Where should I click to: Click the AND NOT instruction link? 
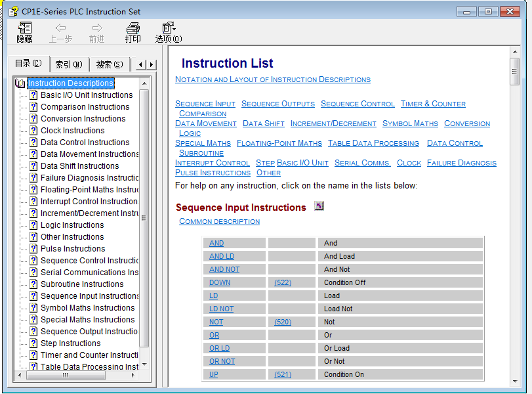point(224,269)
